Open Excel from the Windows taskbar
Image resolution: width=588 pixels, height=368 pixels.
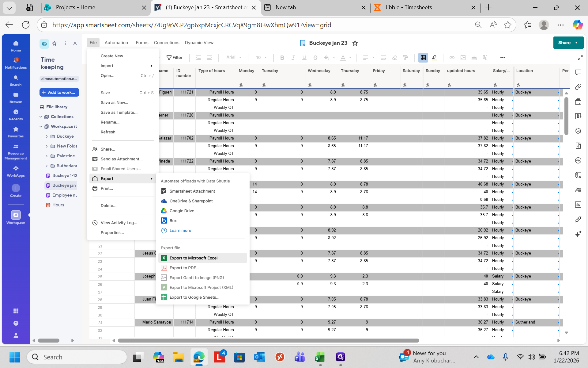(320, 357)
